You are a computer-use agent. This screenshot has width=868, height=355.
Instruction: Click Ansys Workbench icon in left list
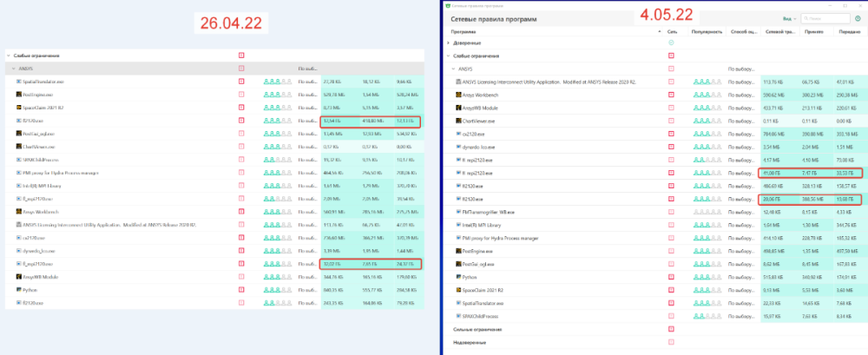click(x=19, y=212)
